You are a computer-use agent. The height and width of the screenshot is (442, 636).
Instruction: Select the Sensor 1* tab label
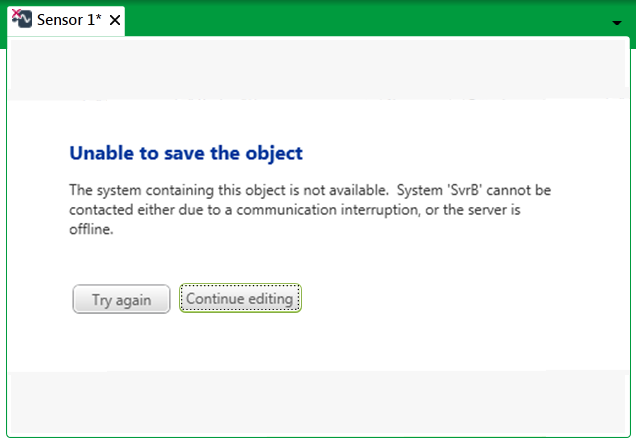click(69, 20)
